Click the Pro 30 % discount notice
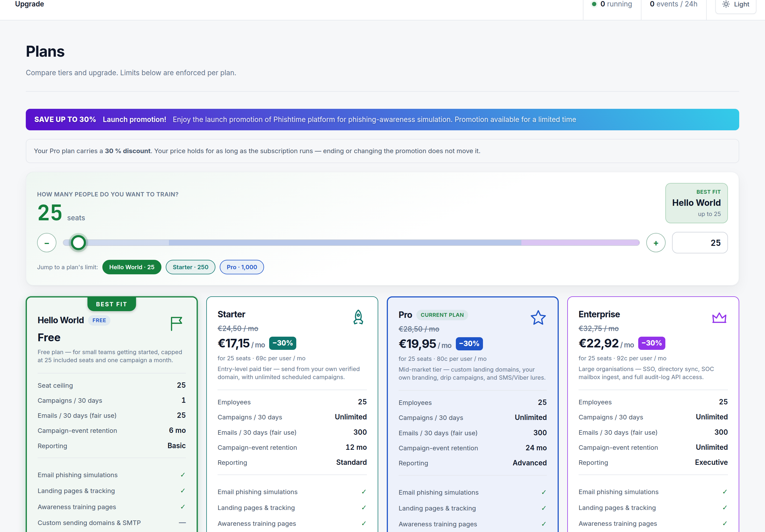 pos(382,151)
